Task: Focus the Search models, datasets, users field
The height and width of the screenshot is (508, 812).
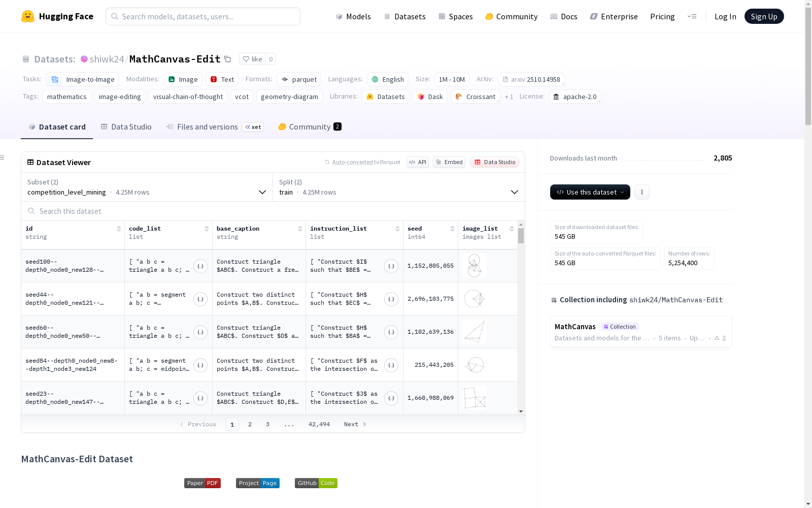Action: click(x=203, y=16)
